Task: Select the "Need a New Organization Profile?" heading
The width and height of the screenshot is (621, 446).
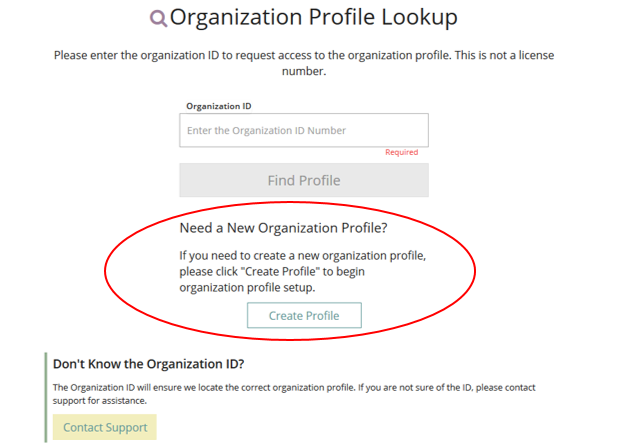Action: [x=297, y=227]
